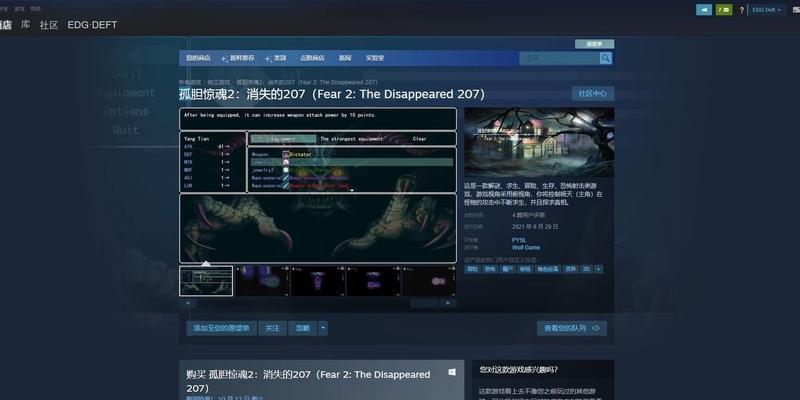The image size is (800, 400).
Task: Go to the 社区 community tab
Action: pos(49,25)
